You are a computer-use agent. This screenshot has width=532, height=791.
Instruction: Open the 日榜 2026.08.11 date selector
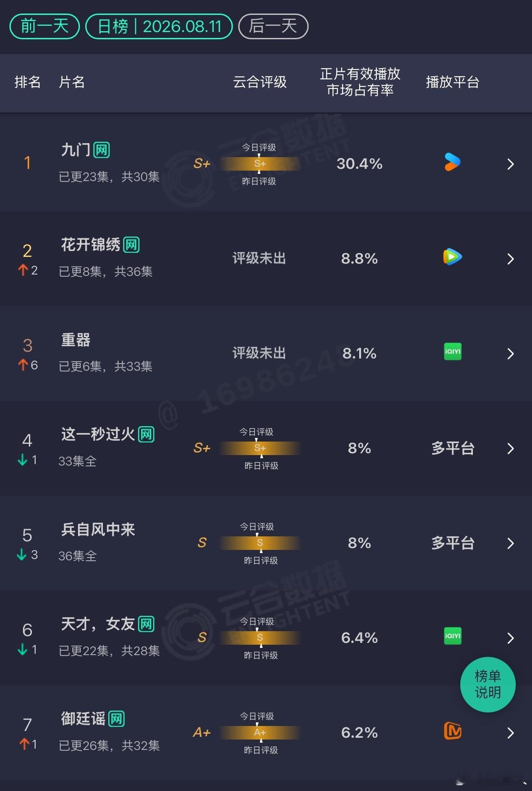(x=159, y=26)
